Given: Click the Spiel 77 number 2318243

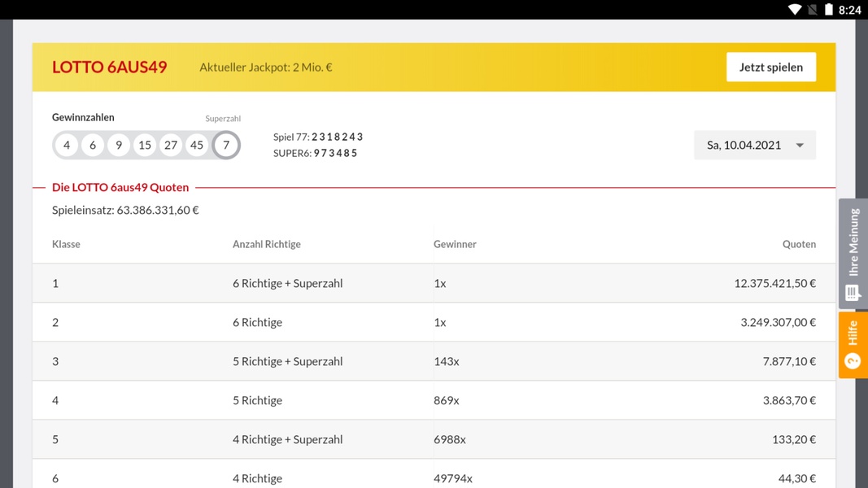Looking at the screenshot, I should [337, 137].
